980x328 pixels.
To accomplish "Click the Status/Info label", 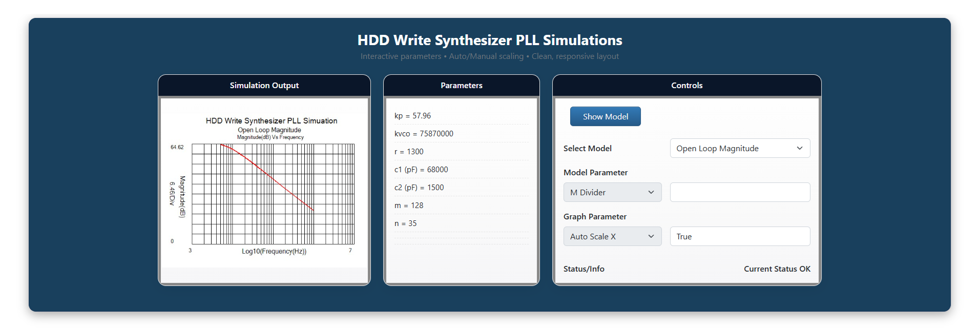I will (x=583, y=269).
